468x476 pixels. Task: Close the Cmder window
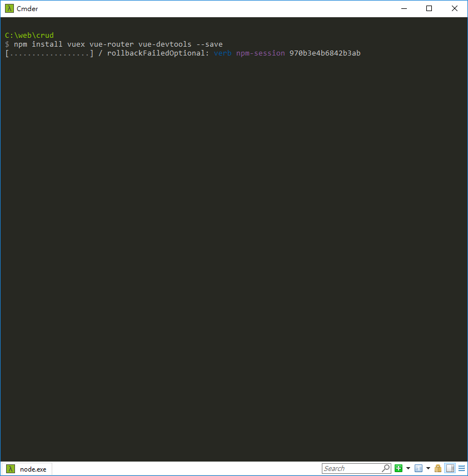click(x=454, y=8)
